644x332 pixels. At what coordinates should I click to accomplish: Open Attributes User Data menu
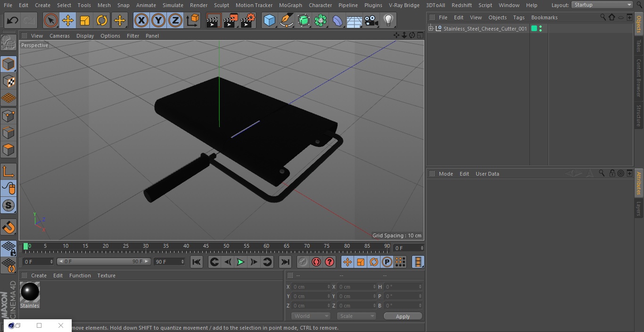[487, 174]
